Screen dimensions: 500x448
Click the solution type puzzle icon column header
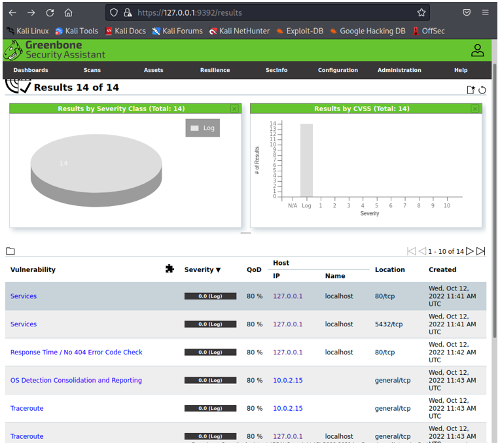click(x=170, y=269)
